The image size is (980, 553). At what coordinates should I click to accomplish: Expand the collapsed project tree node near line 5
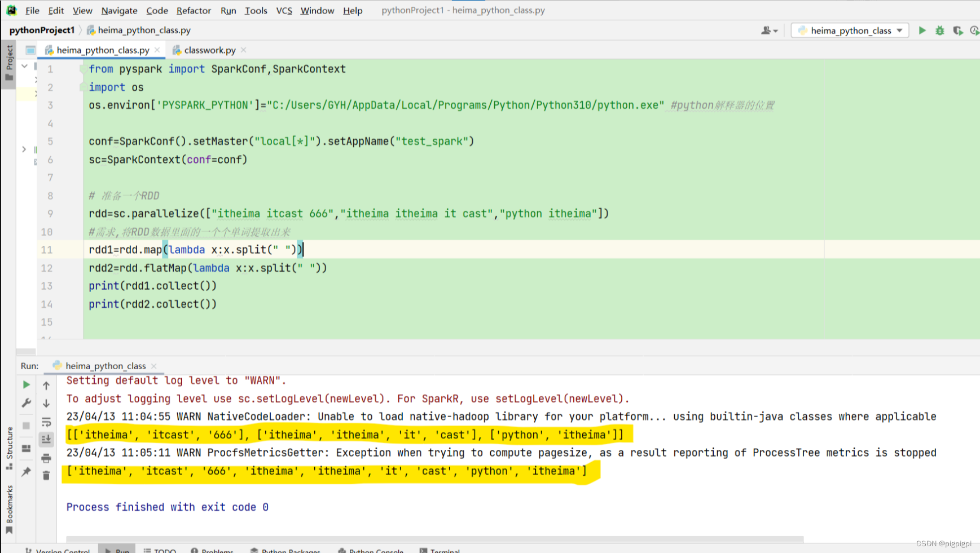pos(24,149)
